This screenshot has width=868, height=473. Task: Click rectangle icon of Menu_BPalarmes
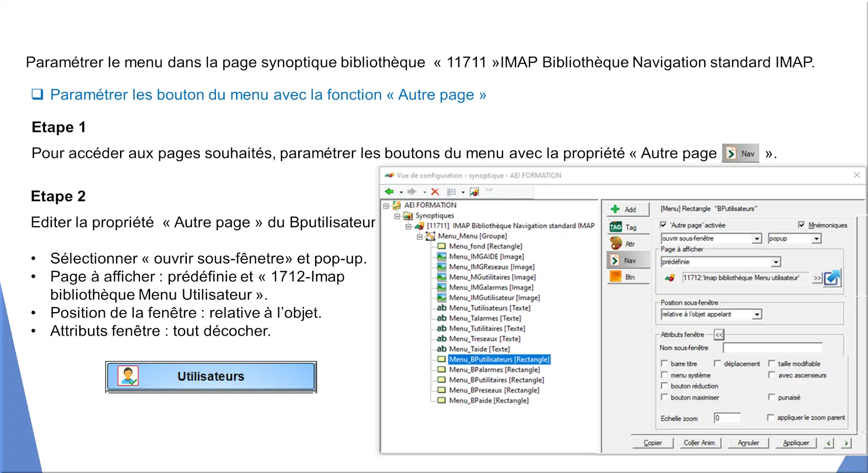point(442,369)
